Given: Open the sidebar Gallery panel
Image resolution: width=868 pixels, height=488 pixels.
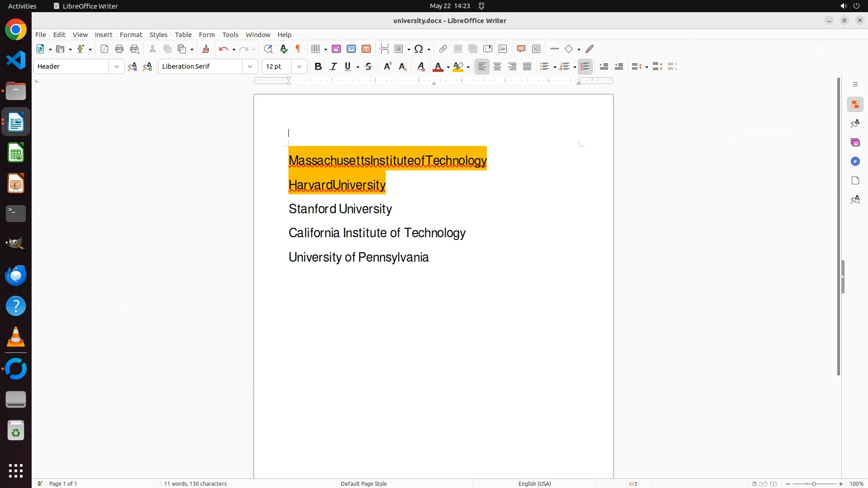Looking at the screenshot, I should (855, 143).
